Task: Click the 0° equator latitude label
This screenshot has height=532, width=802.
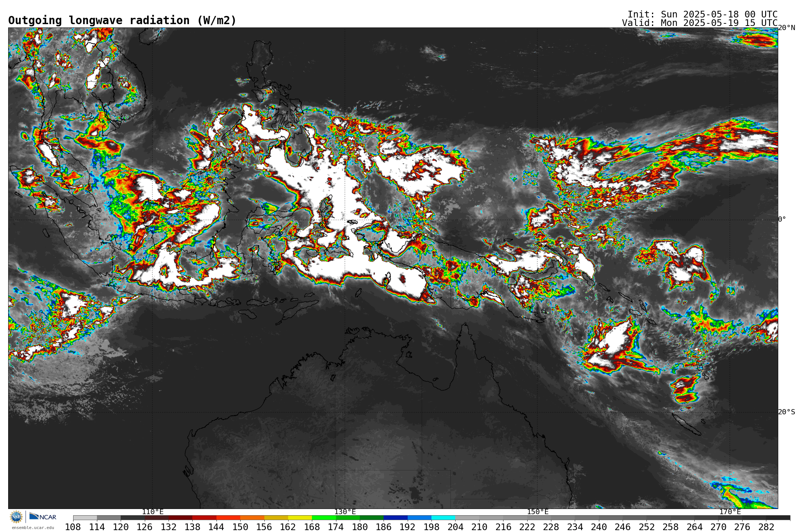Action: 782,219
